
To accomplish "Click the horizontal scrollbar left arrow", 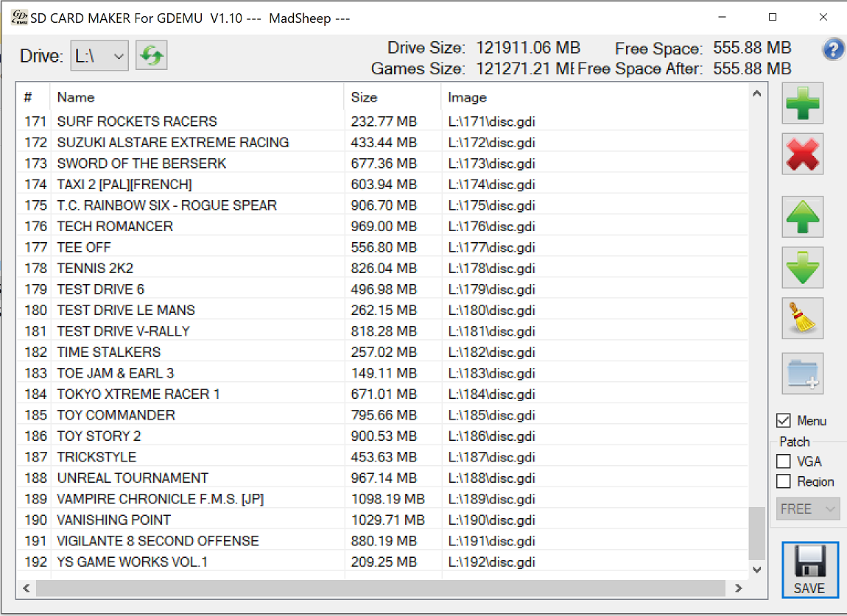I will point(26,588).
